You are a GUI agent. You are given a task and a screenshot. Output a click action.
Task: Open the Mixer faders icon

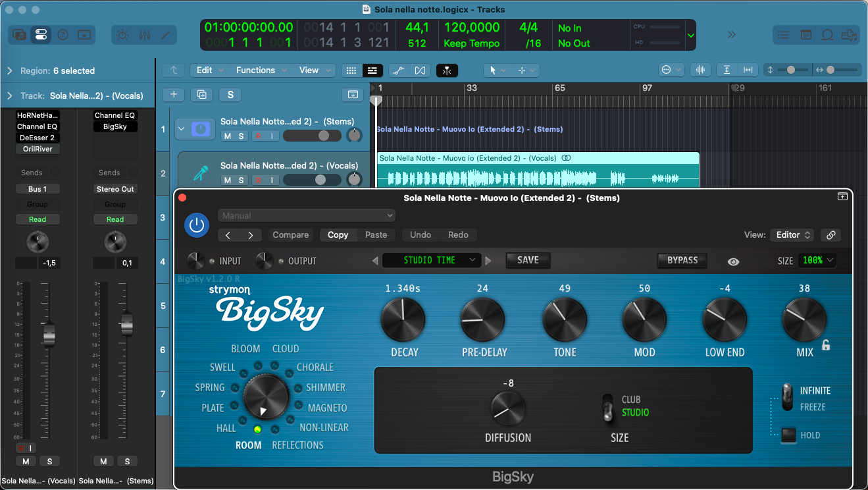tap(145, 35)
